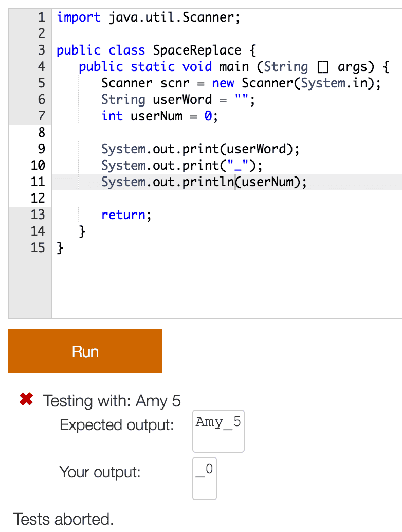Click the orange Run button
The image size is (402, 532).
(x=85, y=351)
